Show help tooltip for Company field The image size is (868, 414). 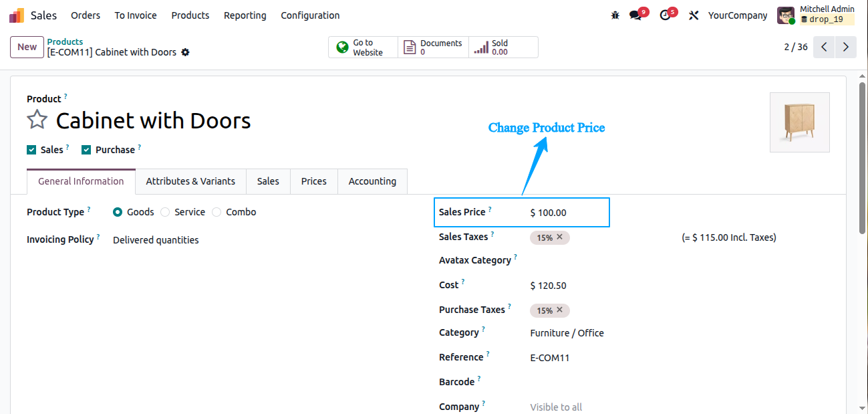point(484,403)
